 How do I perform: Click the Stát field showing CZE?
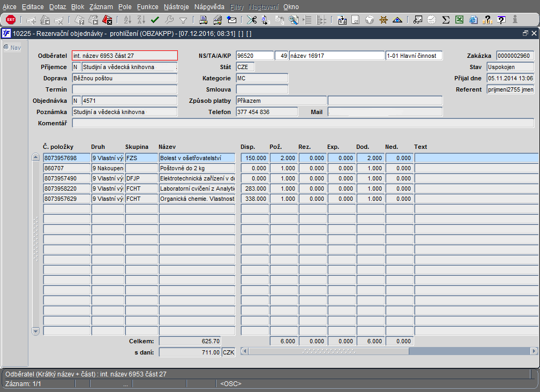point(245,67)
